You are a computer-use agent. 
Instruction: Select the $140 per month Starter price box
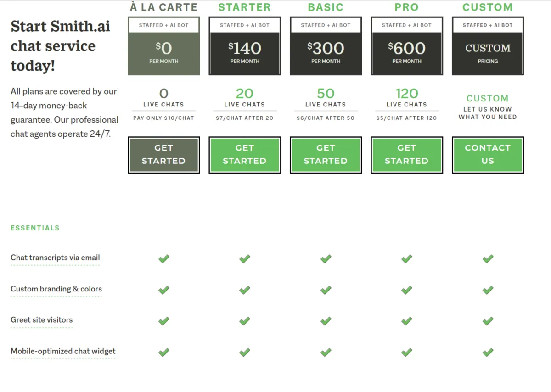click(244, 53)
